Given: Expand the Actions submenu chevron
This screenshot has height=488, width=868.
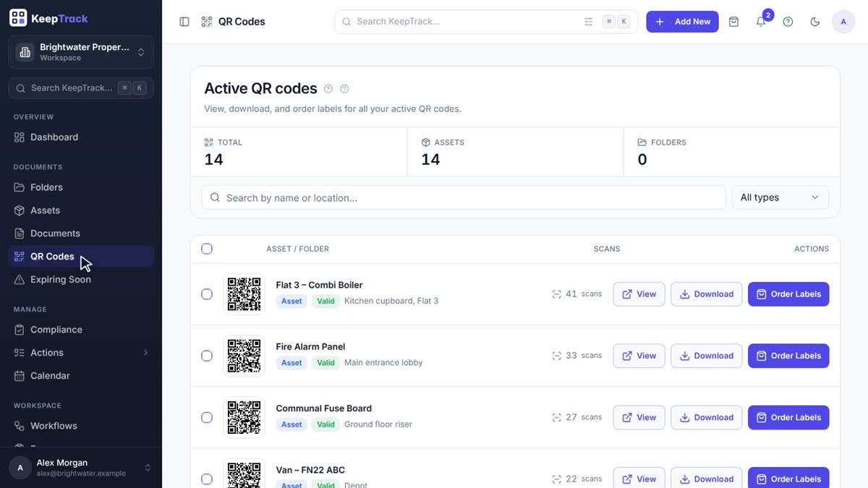Looking at the screenshot, I should tap(145, 353).
